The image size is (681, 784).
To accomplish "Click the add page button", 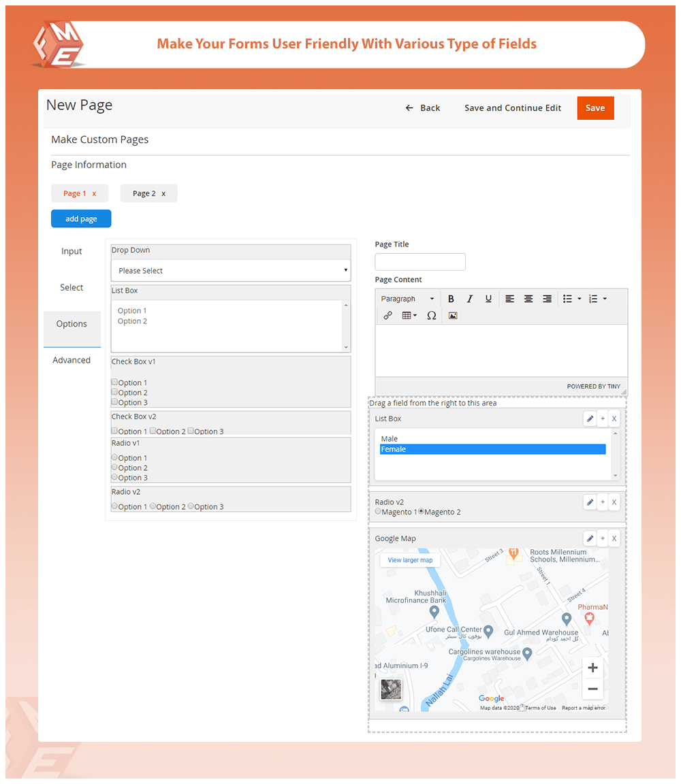I will [81, 219].
